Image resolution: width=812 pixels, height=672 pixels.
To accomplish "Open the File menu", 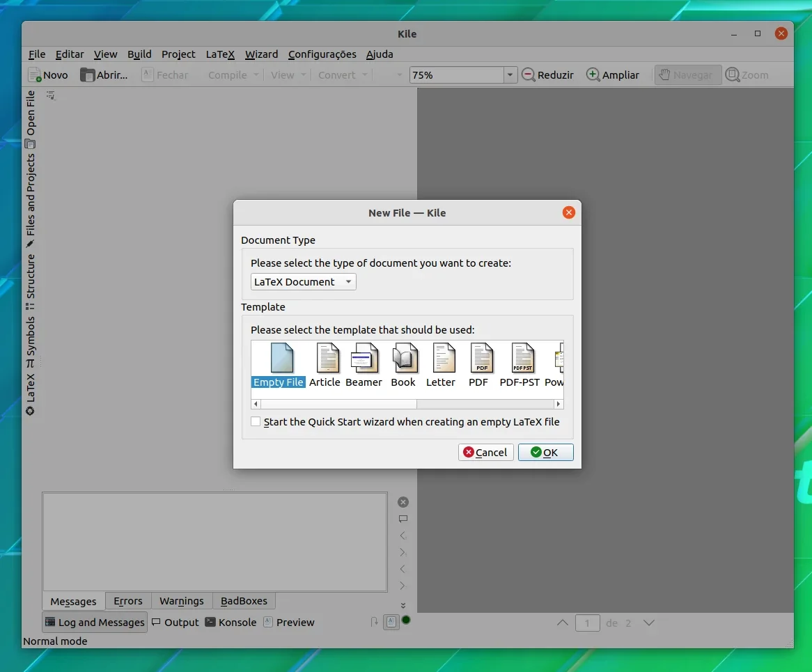I will click(x=37, y=54).
